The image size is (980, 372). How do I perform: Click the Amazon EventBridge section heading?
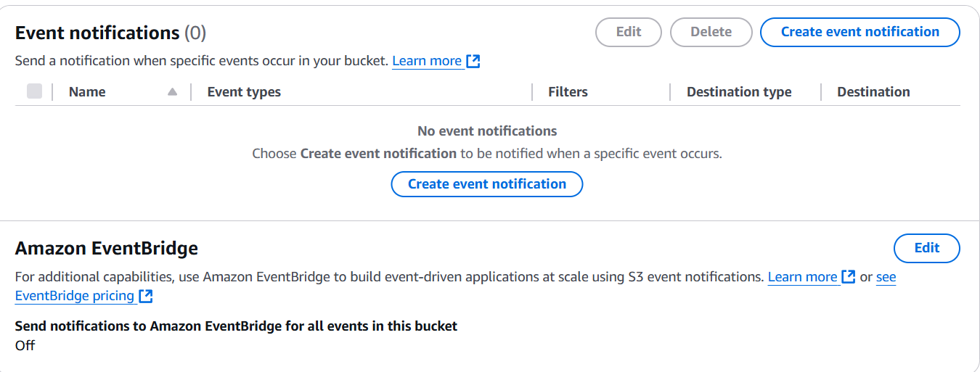(107, 248)
